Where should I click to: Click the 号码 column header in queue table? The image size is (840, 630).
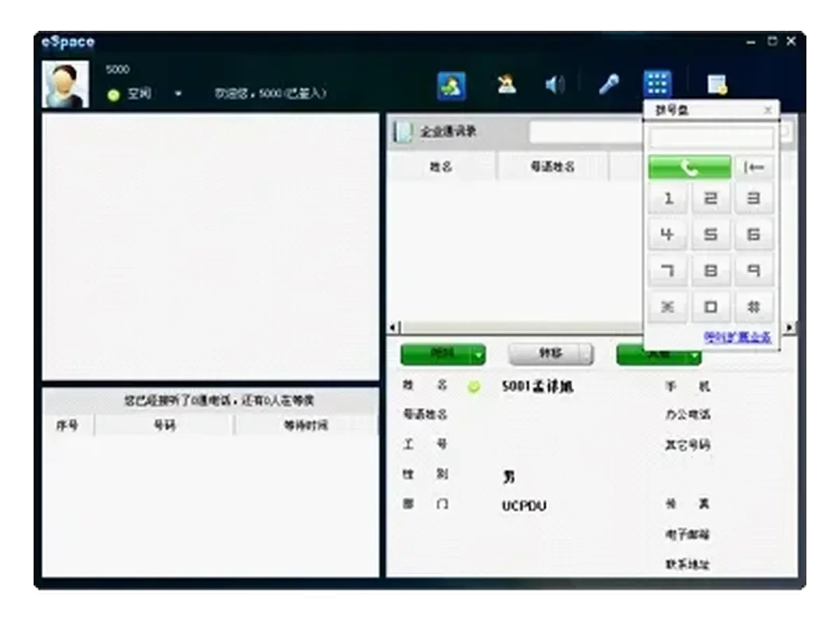(164, 426)
